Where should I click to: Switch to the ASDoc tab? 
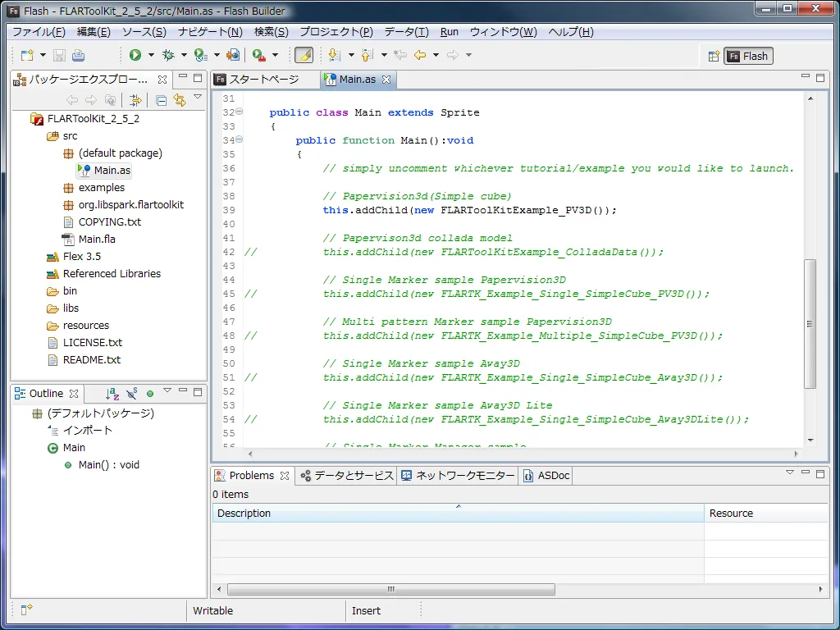[546, 476]
